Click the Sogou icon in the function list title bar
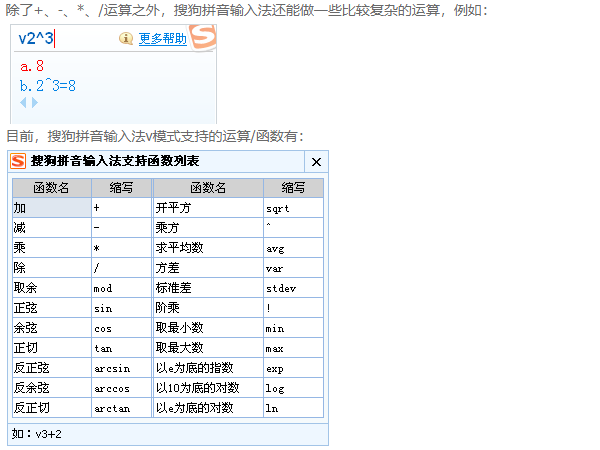The width and height of the screenshot is (600, 450). pyautogui.click(x=18, y=161)
